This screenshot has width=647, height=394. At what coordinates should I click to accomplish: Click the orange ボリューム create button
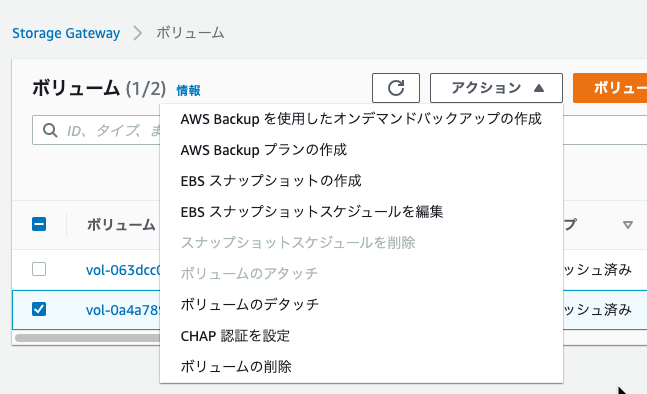point(610,88)
